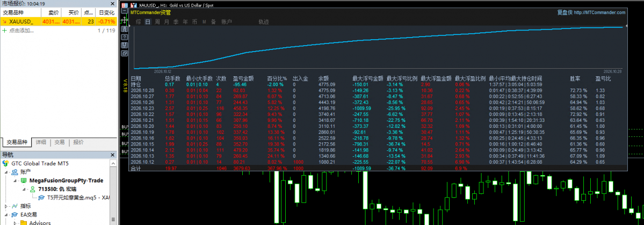
Task: Click the graduation cap icon of T5开元如意黄金.mq5
Action: coord(41,198)
